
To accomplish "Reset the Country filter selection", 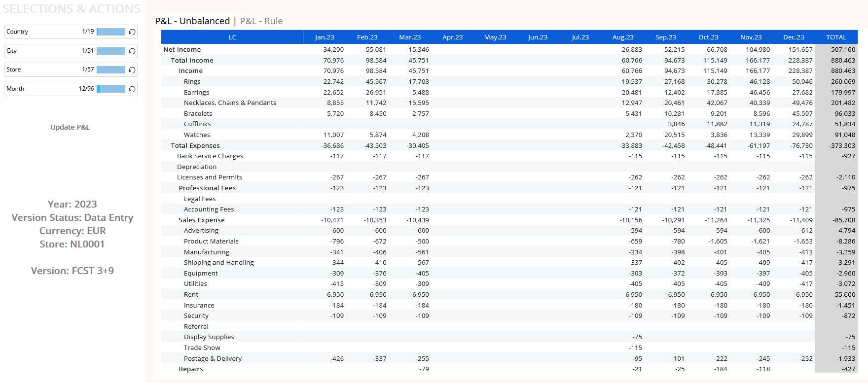I will 132,32.
